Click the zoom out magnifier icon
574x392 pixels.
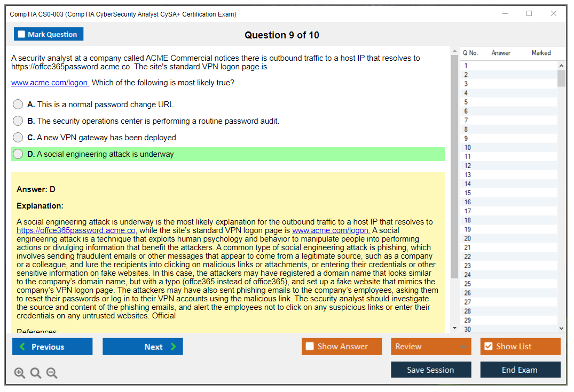coord(52,373)
